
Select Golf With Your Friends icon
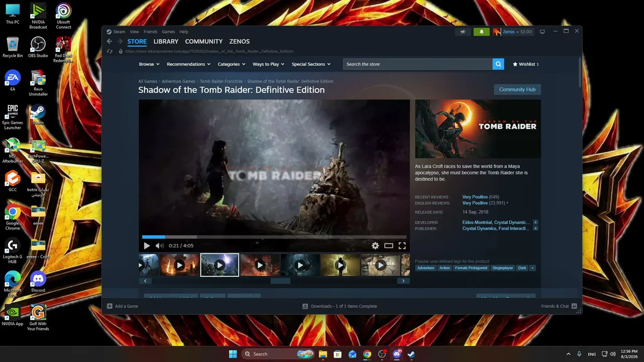[x=38, y=318]
